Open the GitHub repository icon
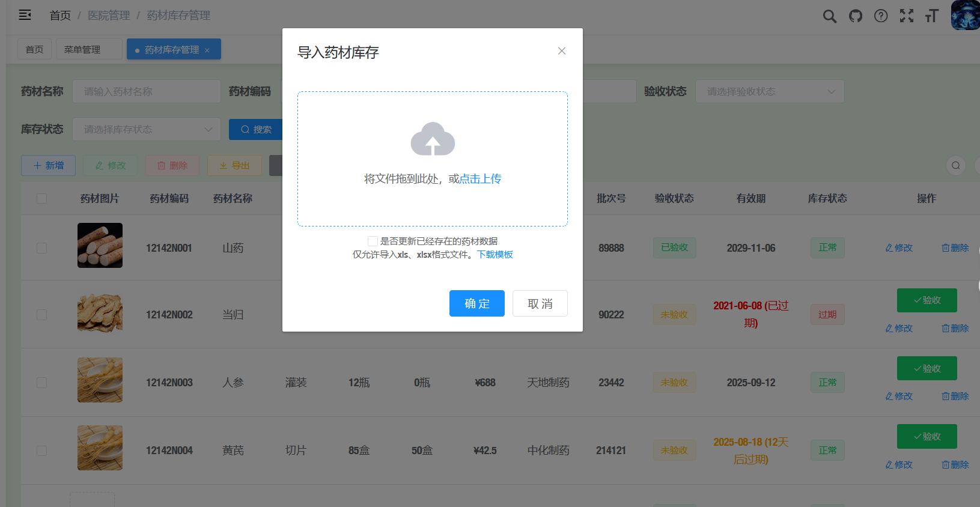The height and width of the screenshot is (507, 980). 855,16
